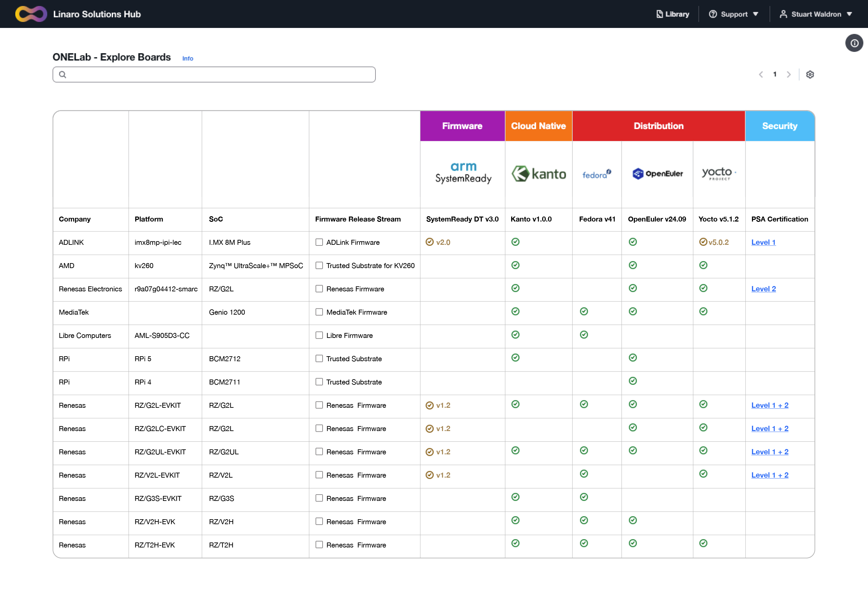Screen dimensions: 868x611
Task: Select the Distribution category header
Action: (658, 126)
